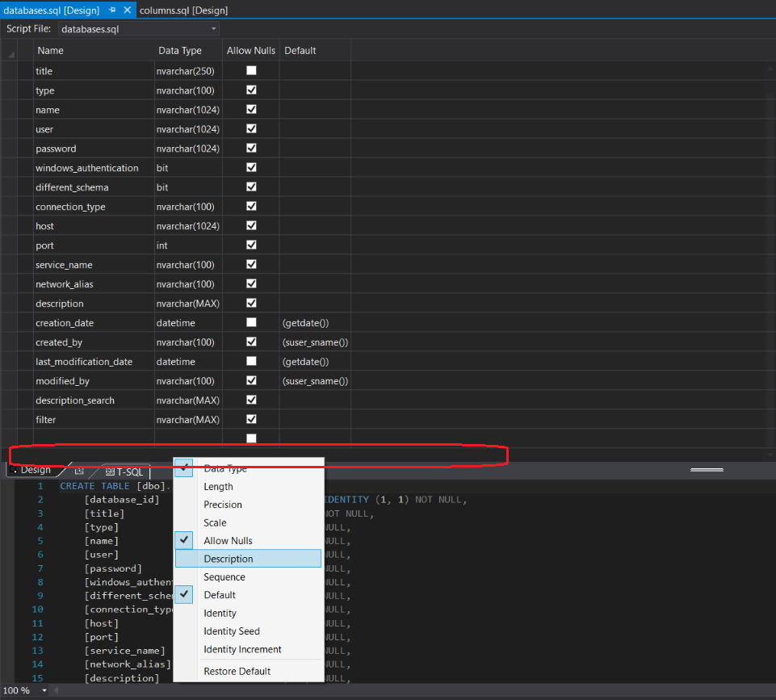
Task: Select the 'description_search' name cell
Action: coord(94,400)
